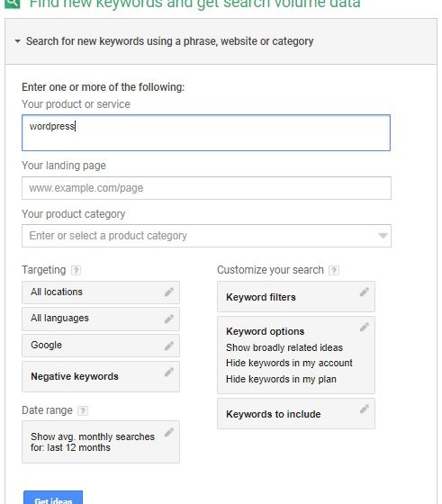Focus the landing page URL field

coord(206,188)
